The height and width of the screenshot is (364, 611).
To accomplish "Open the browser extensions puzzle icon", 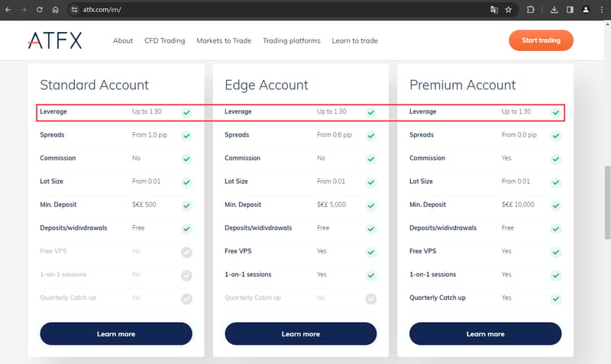I will (x=531, y=10).
